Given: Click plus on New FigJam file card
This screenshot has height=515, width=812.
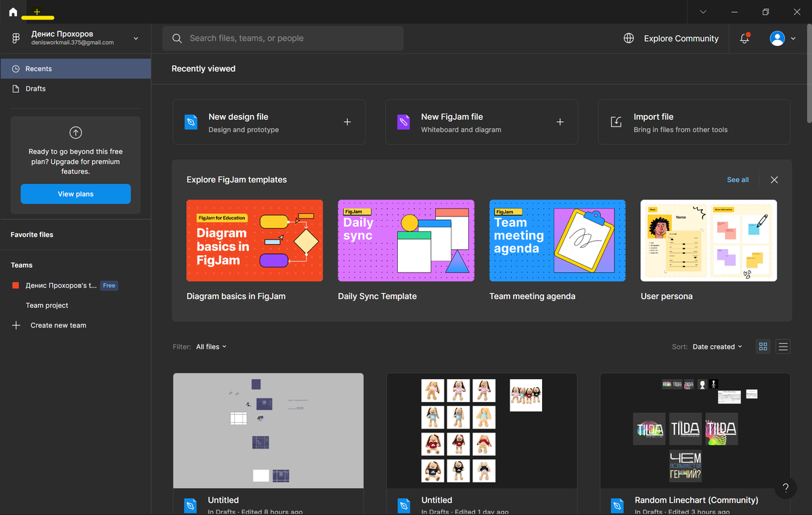Looking at the screenshot, I should coord(560,122).
